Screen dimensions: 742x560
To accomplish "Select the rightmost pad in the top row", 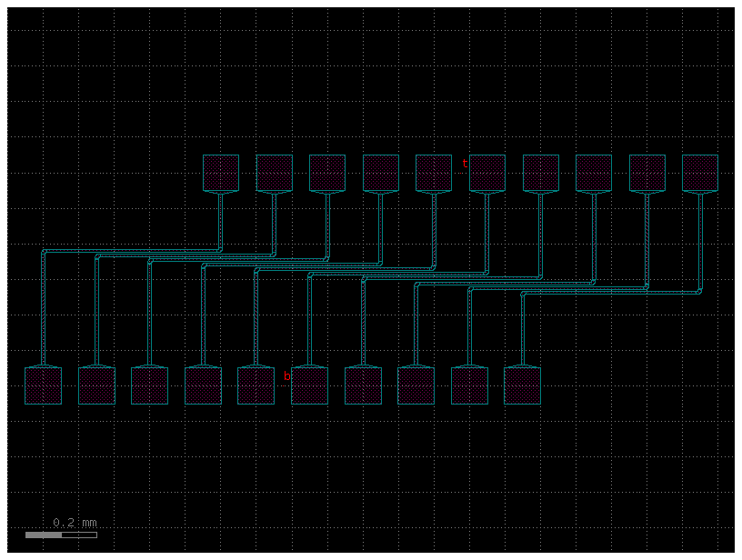I will point(699,175).
